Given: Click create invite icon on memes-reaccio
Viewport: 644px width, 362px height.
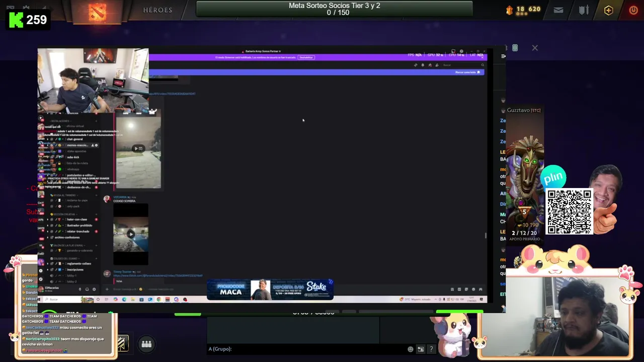Looking at the screenshot, I should (x=93, y=145).
